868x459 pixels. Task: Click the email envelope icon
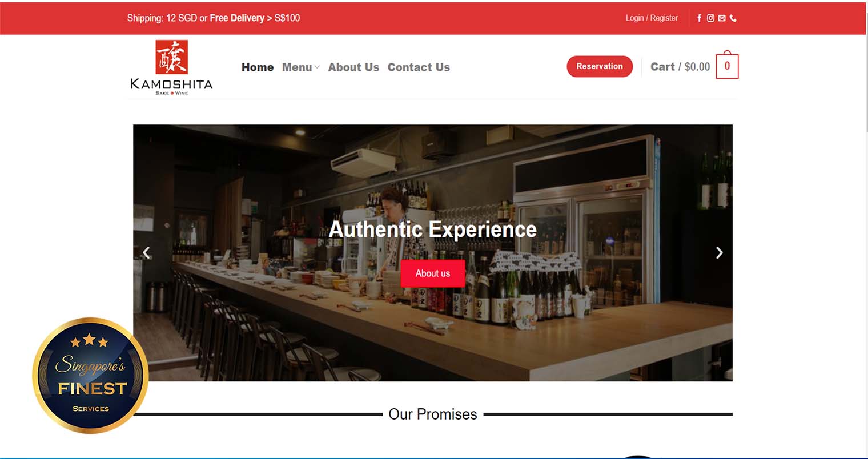coord(722,18)
